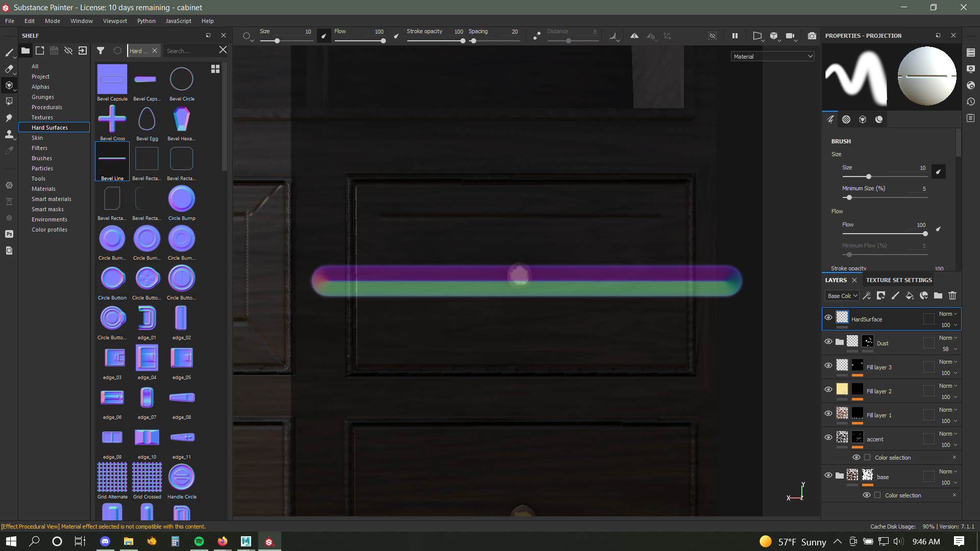Image resolution: width=980 pixels, height=551 pixels.
Task: Hide the HardSurface layer
Action: point(828,317)
